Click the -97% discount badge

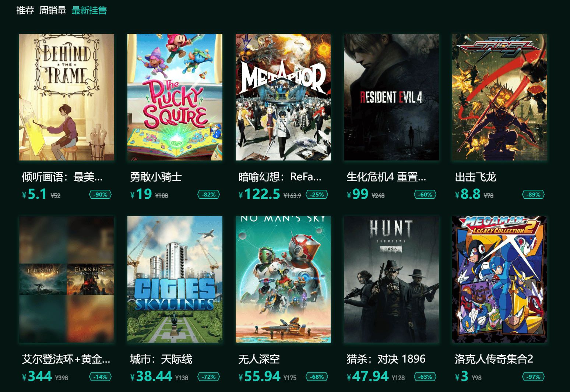534,377
